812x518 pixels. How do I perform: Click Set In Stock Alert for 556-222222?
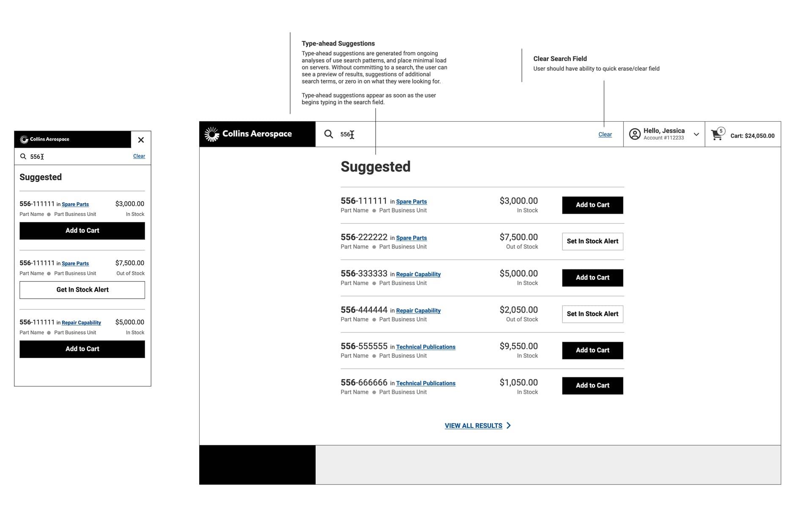[x=593, y=241]
